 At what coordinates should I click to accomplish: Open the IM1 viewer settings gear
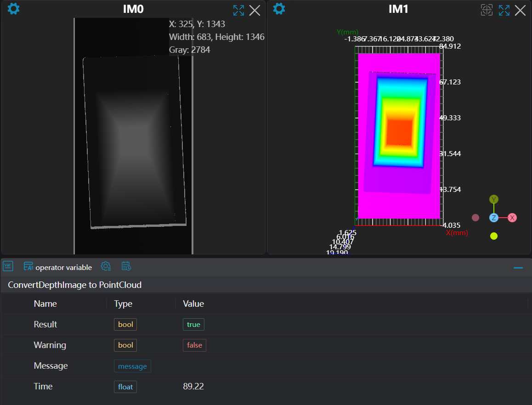279,9
